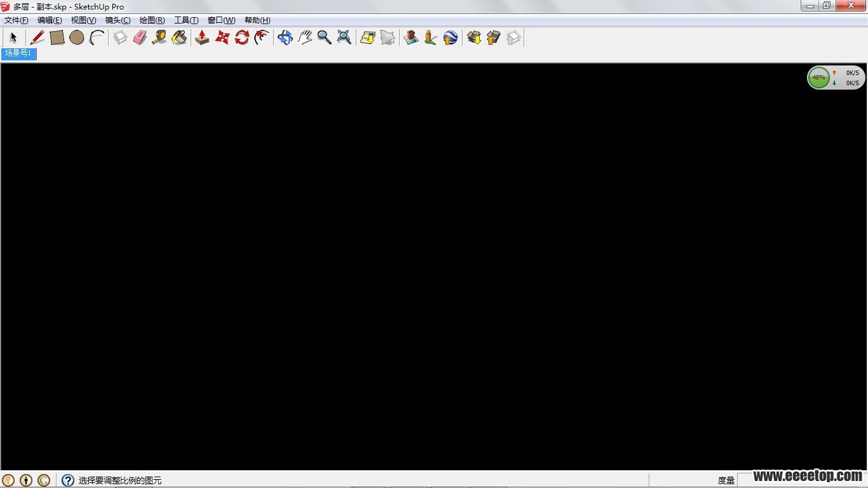868x488 pixels.
Task: Select the Rotate tool
Action: click(241, 37)
